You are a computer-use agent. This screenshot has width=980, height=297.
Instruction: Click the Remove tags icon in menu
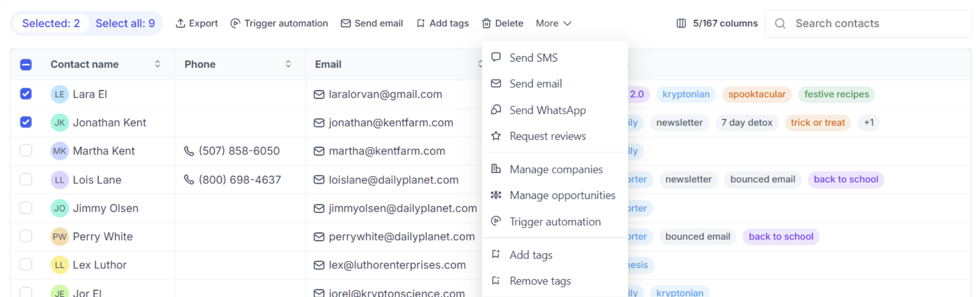[496, 280]
